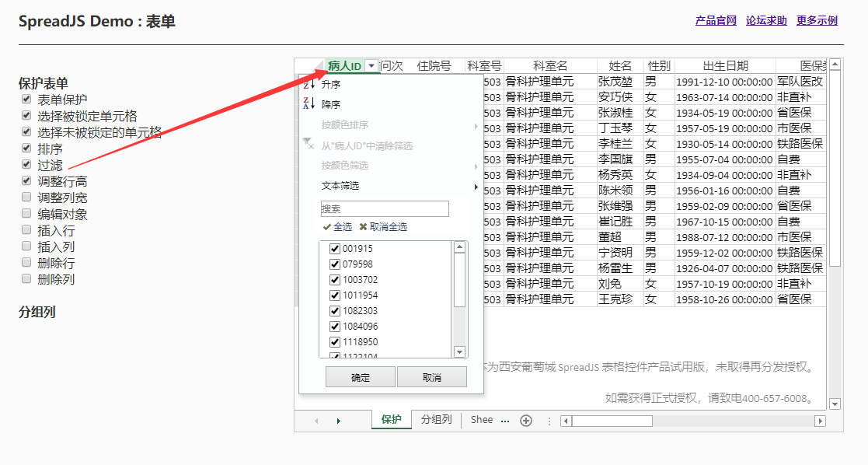868x465 pixels.
Task: Click the 科室名 column header
Action: point(550,66)
